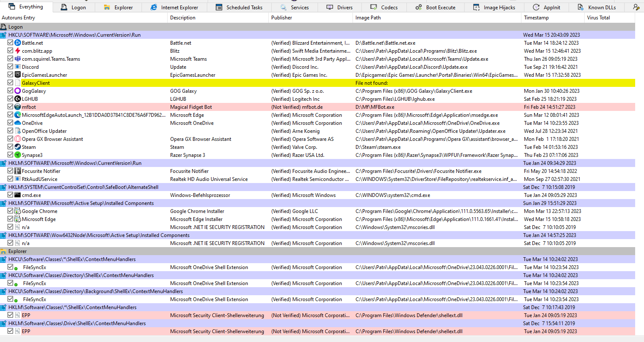Image resolution: width=644 pixels, height=342 pixels.
Task: Click the Razer Synapse3 green icon
Action: 18,155
